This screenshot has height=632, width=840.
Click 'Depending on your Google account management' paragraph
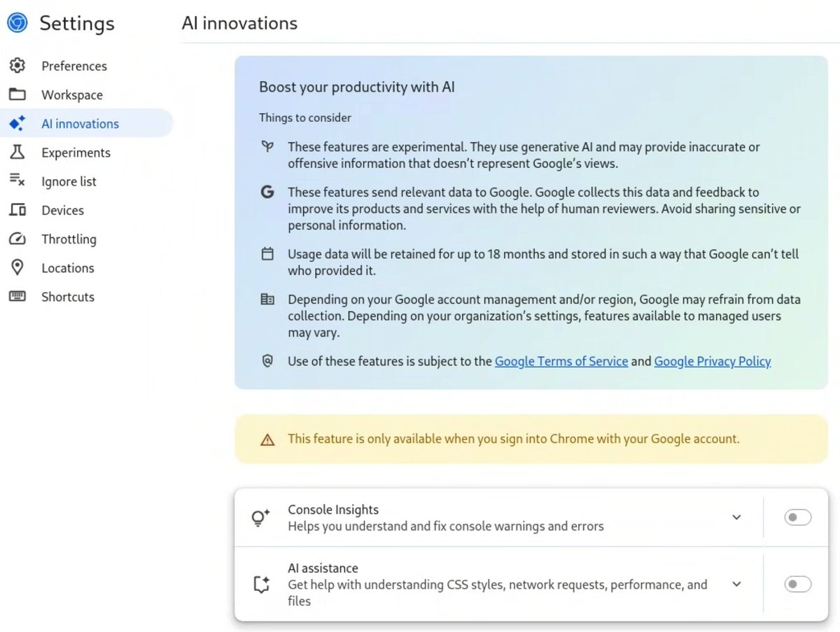[x=544, y=316]
